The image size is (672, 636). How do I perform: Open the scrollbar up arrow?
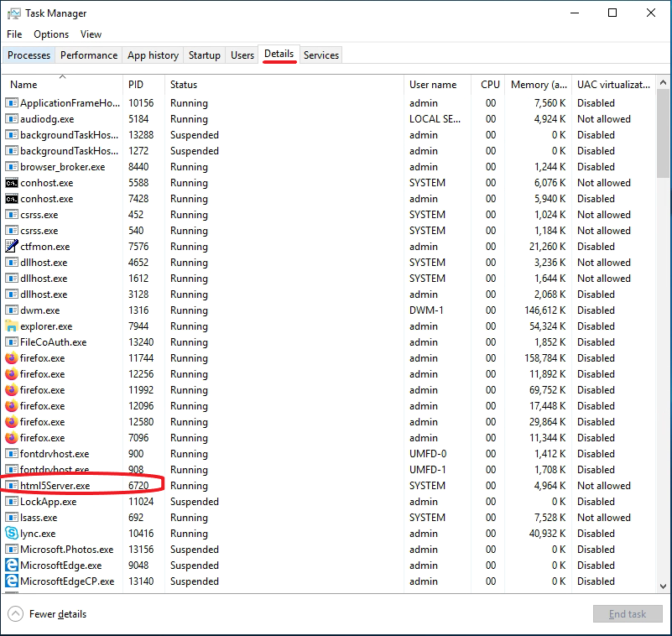pos(662,81)
